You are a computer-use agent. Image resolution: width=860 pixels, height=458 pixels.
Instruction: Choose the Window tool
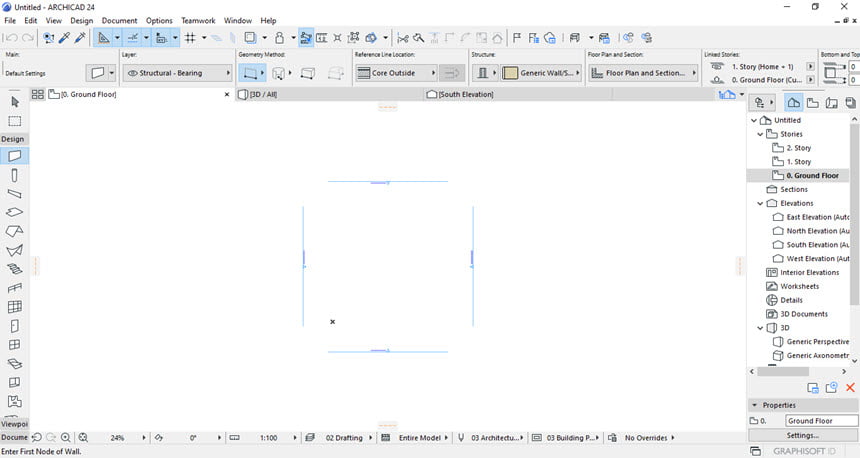tap(15, 344)
